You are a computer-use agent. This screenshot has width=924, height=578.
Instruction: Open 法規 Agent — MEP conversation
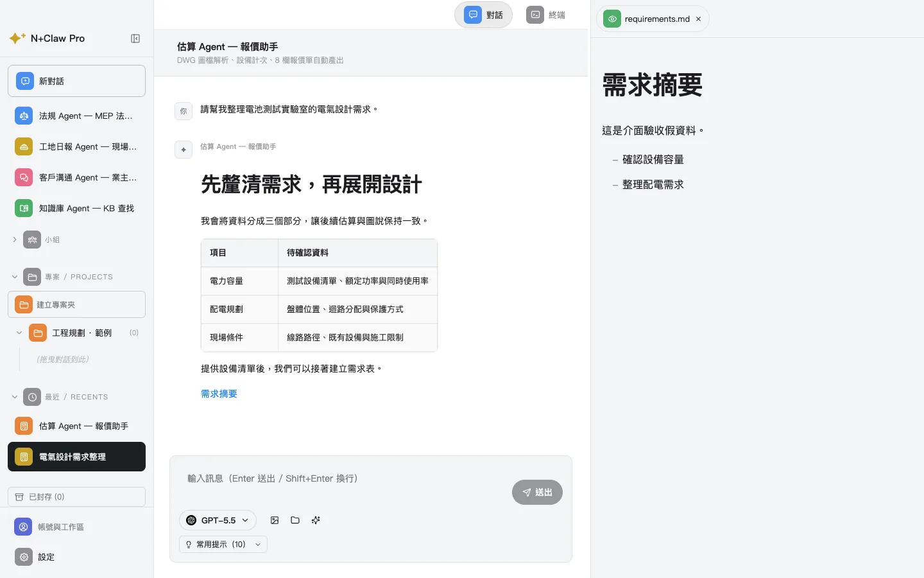point(76,116)
